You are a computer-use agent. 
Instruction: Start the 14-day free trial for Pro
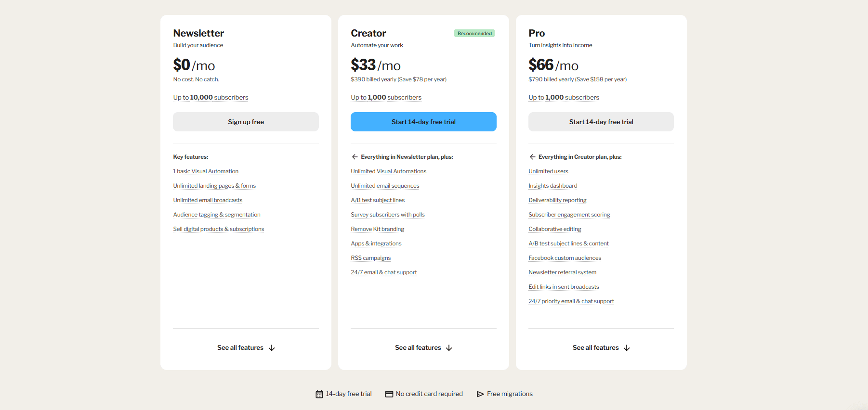(x=601, y=122)
